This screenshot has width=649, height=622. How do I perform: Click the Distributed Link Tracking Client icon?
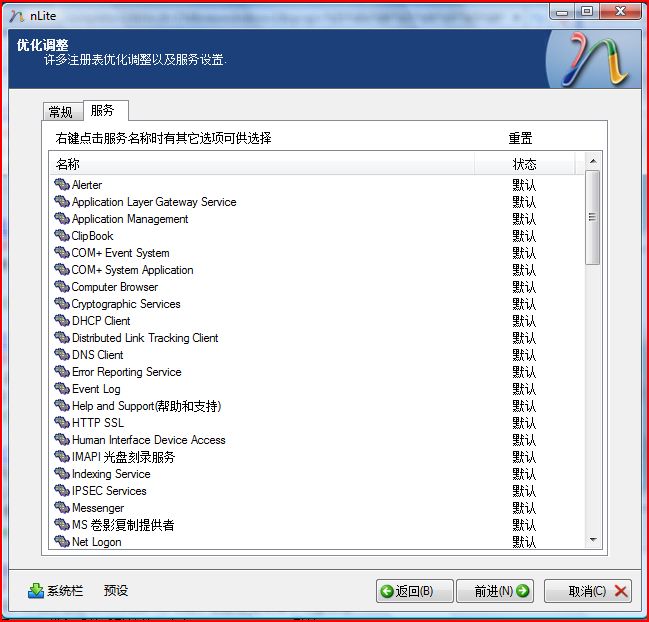point(62,337)
